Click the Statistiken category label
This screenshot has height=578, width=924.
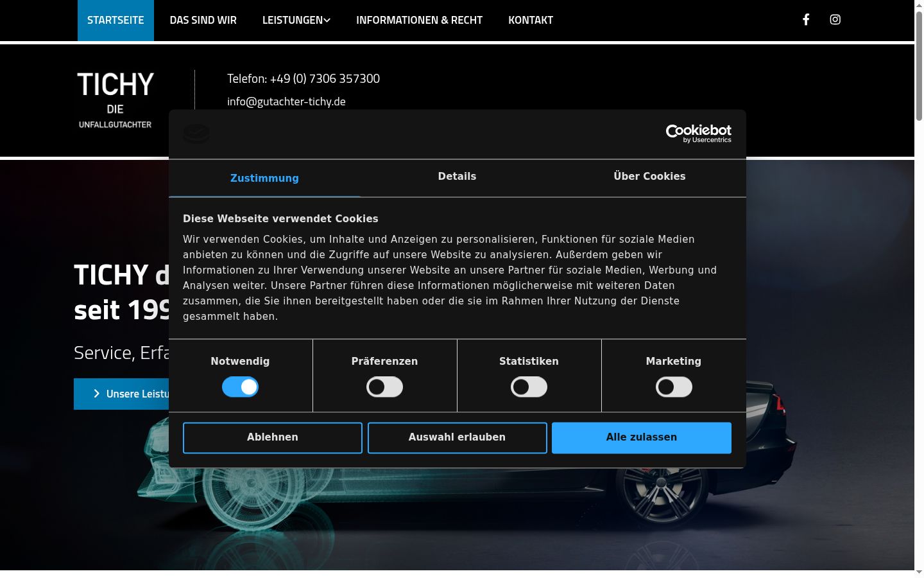[x=529, y=361]
